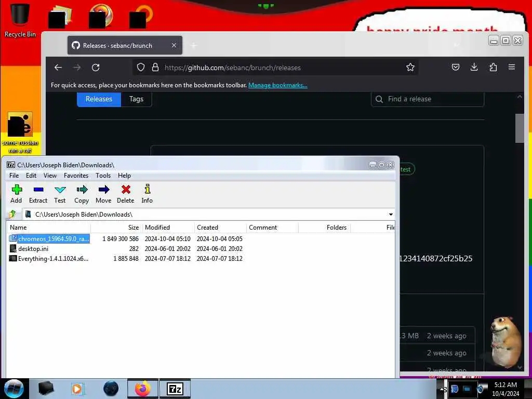Sort file list by Modified column
The height and width of the screenshot is (399, 532).
pyautogui.click(x=168, y=228)
